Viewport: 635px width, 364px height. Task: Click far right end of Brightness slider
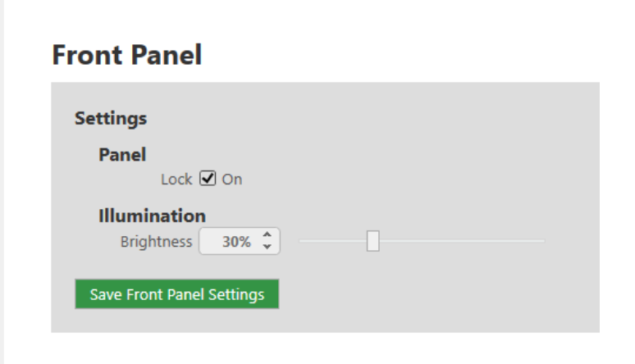click(x=543, y=241)
